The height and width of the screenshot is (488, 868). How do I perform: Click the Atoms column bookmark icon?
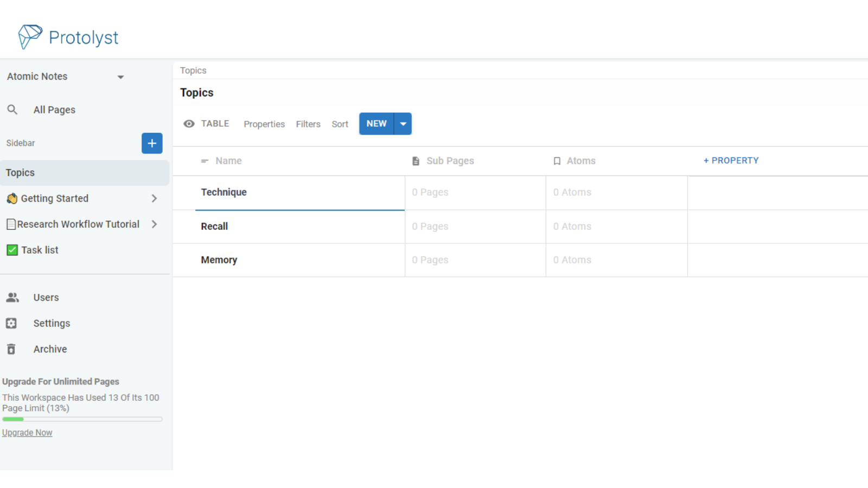pos(557,161)
